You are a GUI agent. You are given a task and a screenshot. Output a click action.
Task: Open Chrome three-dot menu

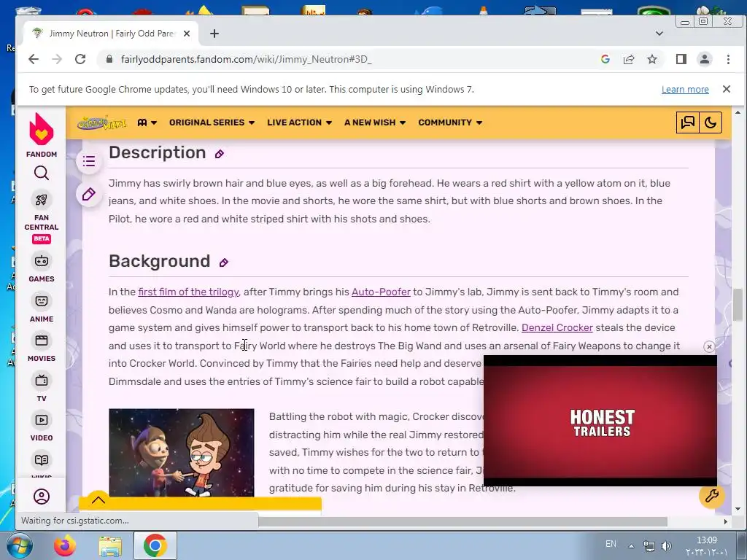(728, 59)
